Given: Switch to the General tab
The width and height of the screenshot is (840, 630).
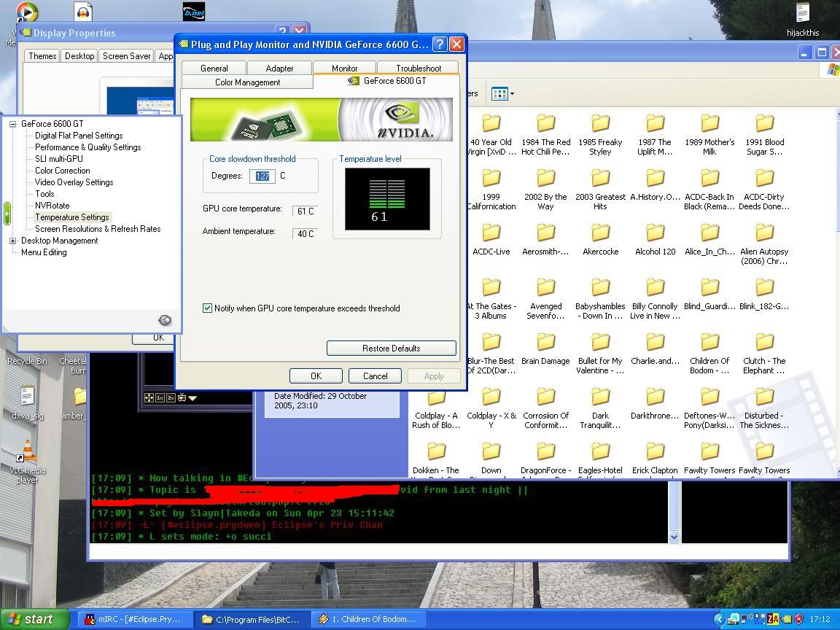Looking at the screenshot, I should coord(214,68).
